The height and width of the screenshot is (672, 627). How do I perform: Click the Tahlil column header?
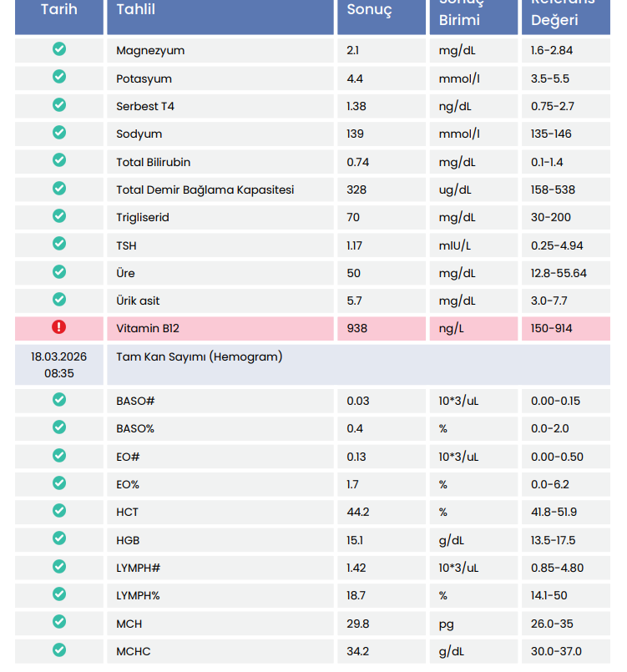[x=136, y=10]
